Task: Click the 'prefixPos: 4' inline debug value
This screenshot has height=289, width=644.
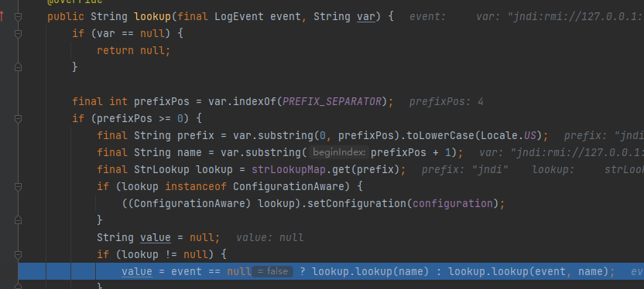Action: [x=446, y=102]
